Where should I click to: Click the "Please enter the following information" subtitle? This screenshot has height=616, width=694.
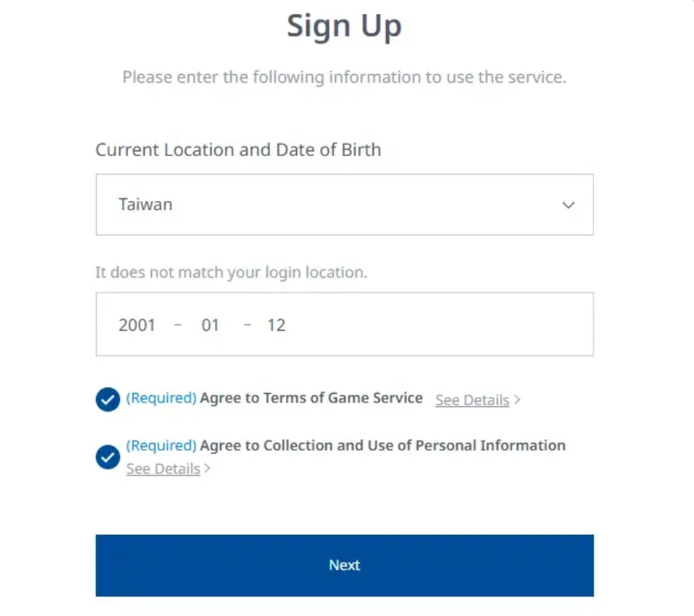click(344, 78)
